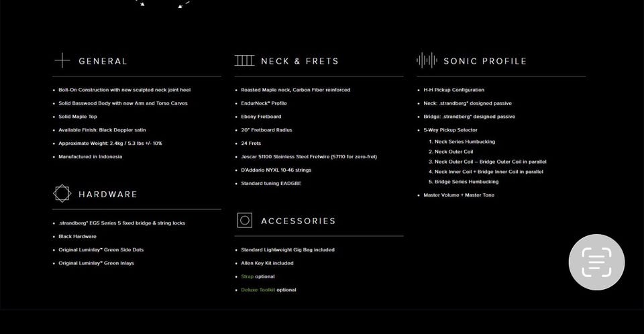Click the diamond icon beside Hardware
The width and height of the screenshot is (644, 334).
(62, 194)
